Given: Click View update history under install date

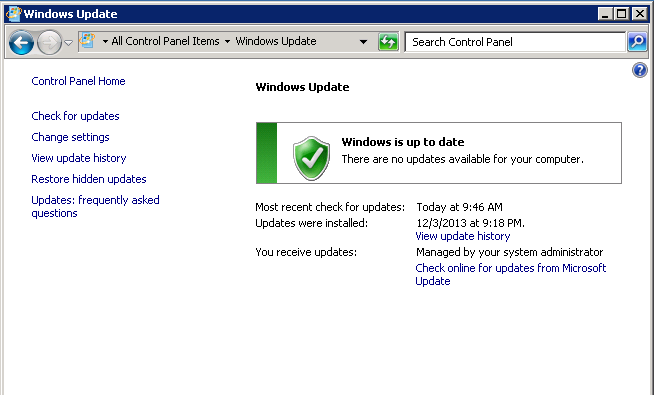Looking at the screenshot, I should [x=463, y=236].
